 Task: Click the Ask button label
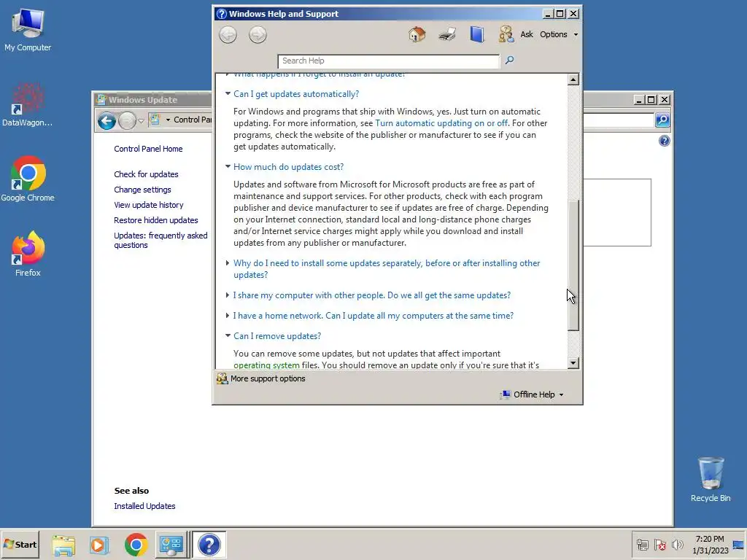(x=527, y=34)
